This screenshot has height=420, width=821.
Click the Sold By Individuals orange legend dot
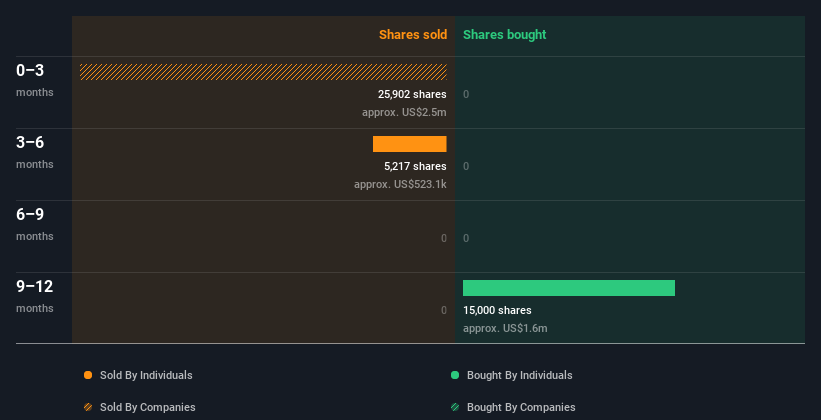coord(88,375)
